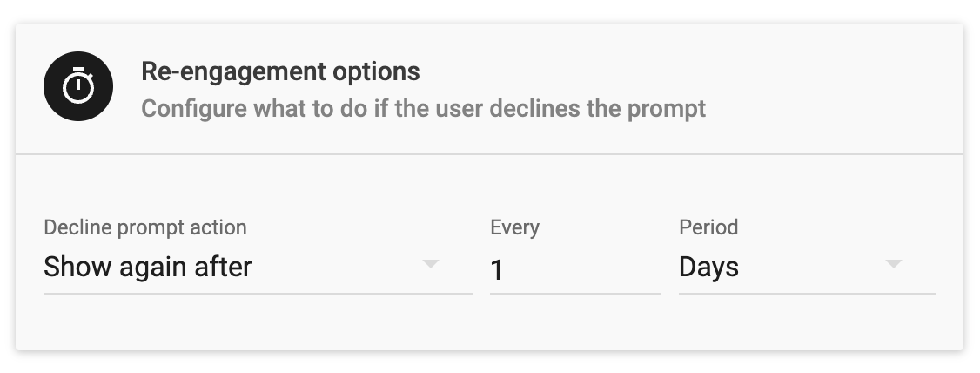980x373 pixels.
Task: Open the Decline prompt action dropdown
Action: click(x=258, y=268)
